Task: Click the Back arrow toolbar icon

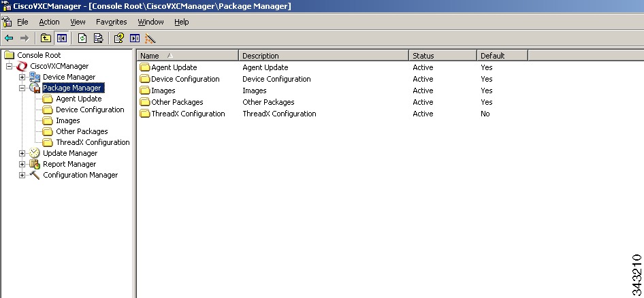Action: [x=9, y=39]
